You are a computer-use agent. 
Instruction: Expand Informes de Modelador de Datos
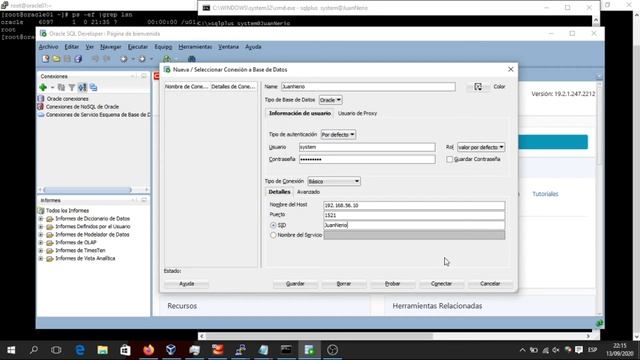(x=41, y=235)
